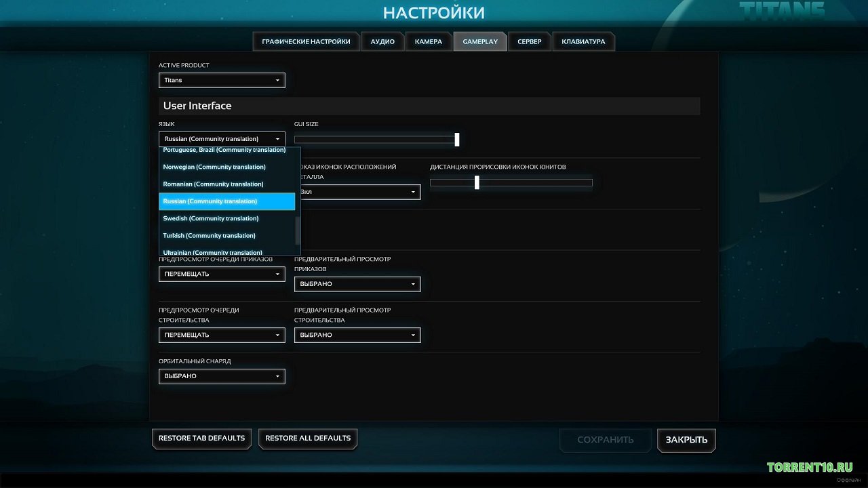Go to the КАМЕРА settings tab
868x488 pixels.
click(428, 41)
